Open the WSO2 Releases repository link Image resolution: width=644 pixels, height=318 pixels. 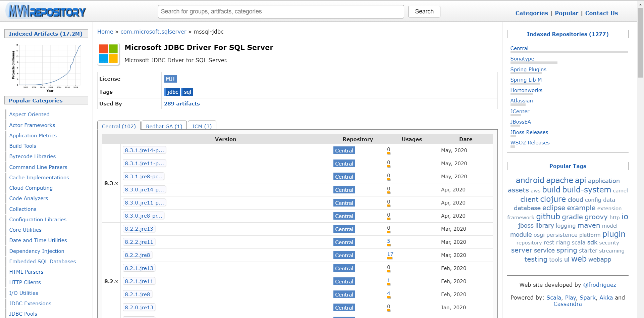[530, 143]
